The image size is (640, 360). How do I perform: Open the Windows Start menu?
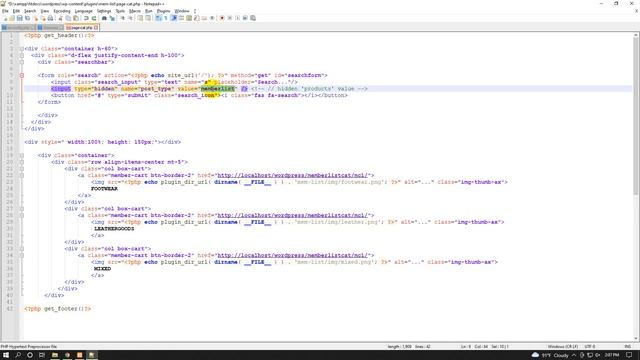coord(6,355)
